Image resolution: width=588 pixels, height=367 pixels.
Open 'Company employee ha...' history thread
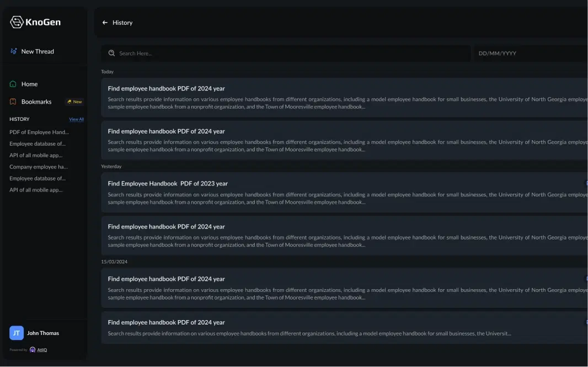[x=39, y=167]
